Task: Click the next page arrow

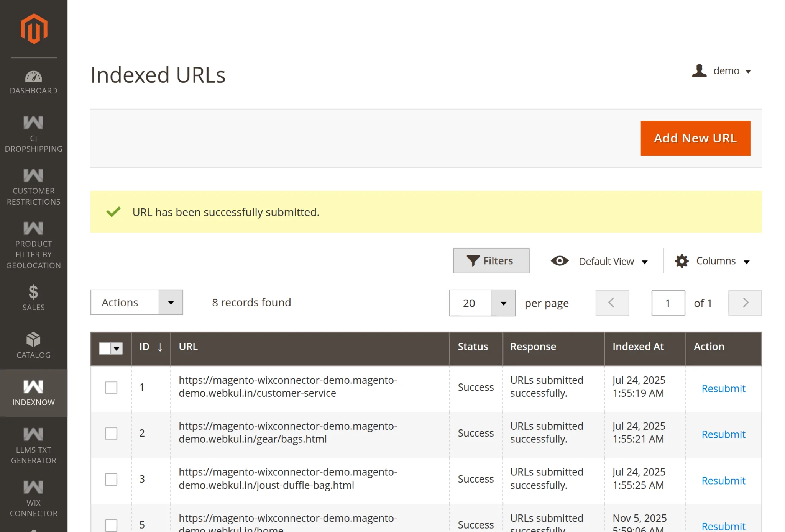Action: point(744,303)
